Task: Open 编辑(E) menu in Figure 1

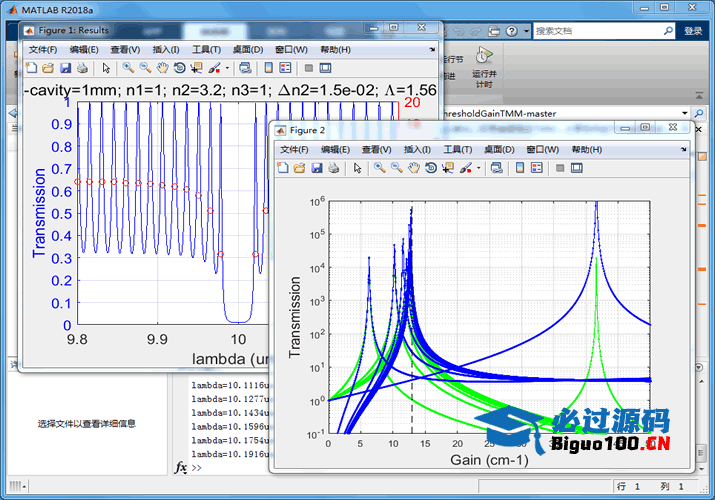Action: click(84, 50)
